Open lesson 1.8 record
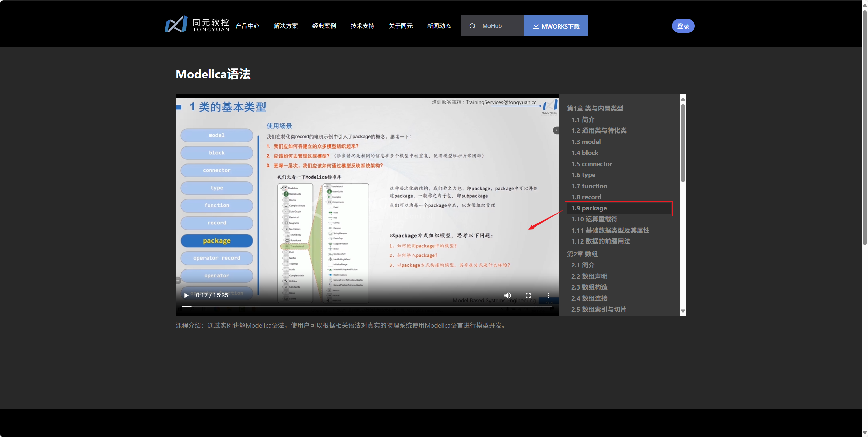Image resolution: width=868 pixels, height=437 pixels. point(586,197)
